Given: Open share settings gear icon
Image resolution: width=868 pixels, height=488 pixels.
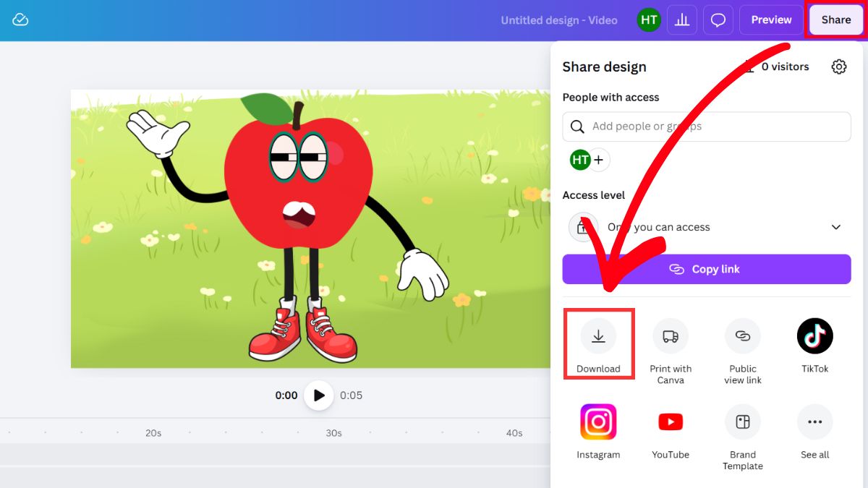Looking at the screenshot, I should (838, 67).
